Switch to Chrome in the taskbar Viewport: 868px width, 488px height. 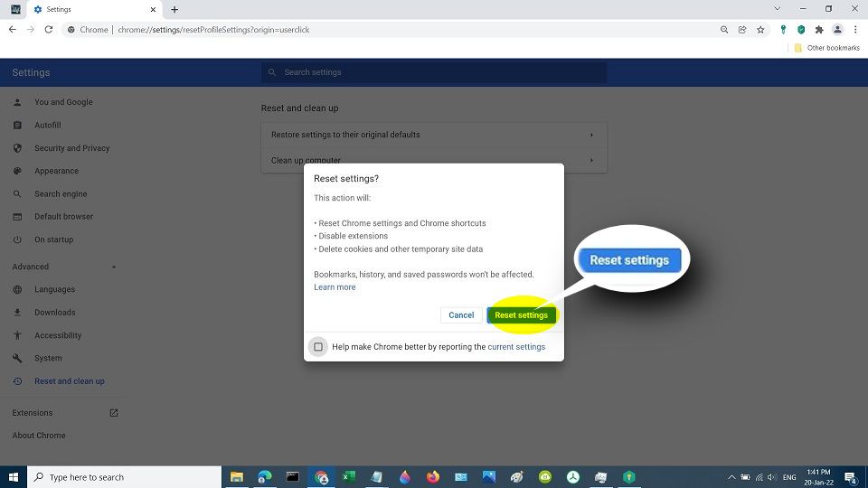[x=321, y=477]
